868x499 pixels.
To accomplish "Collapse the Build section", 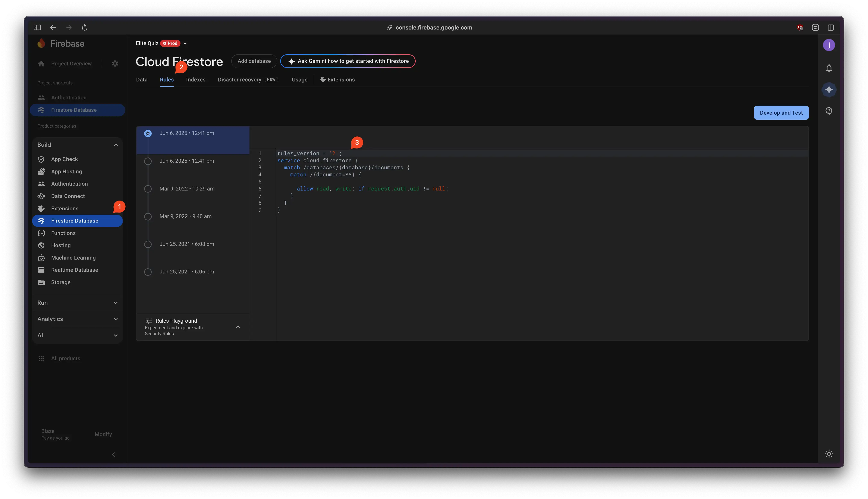I will point(116,145).
